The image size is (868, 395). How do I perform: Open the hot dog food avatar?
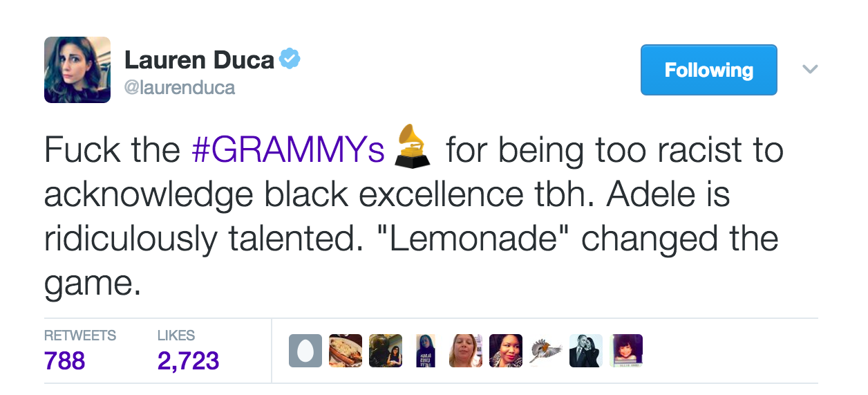coord(345,351)
